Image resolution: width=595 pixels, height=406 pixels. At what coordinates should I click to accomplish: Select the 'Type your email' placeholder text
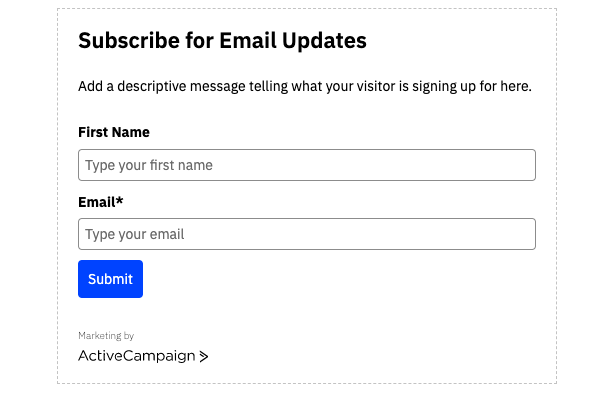click(x=134, y=234)
